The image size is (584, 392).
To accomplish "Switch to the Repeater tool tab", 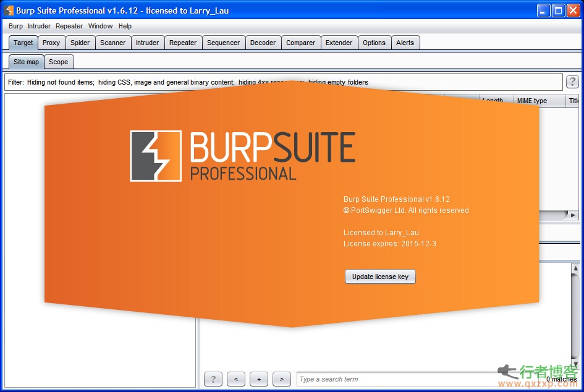I will pyautogui.click(x=183, y=43).
